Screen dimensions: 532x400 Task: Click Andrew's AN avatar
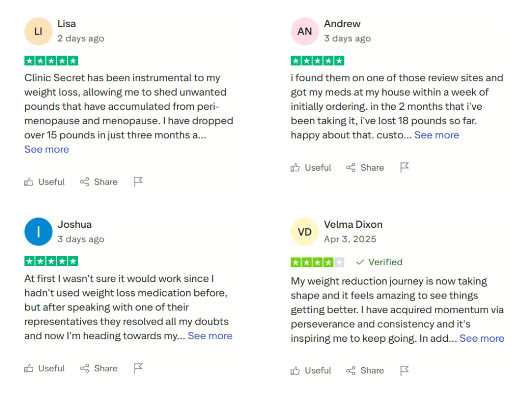tap(305, 31)
